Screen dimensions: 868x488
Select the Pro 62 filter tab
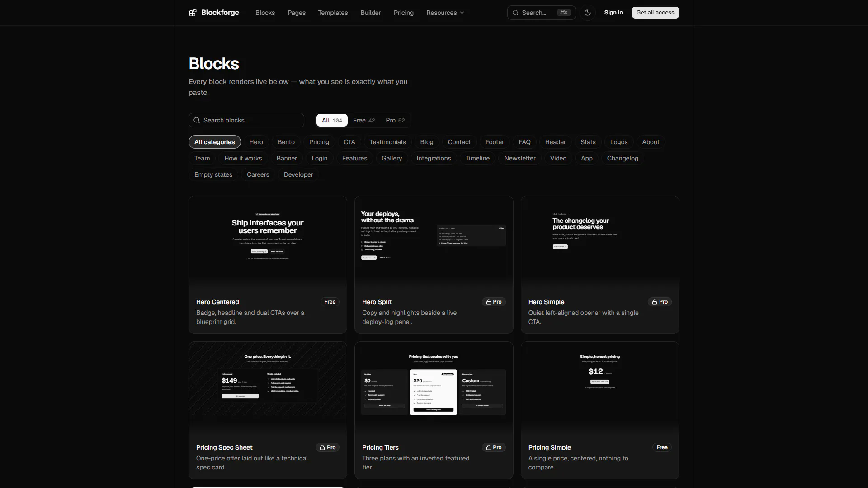click(x=395, y=120)
